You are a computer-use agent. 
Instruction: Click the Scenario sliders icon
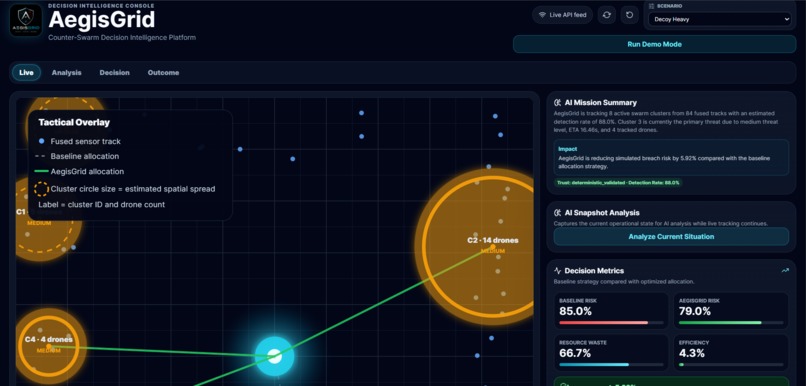click(x=652, y=6)
